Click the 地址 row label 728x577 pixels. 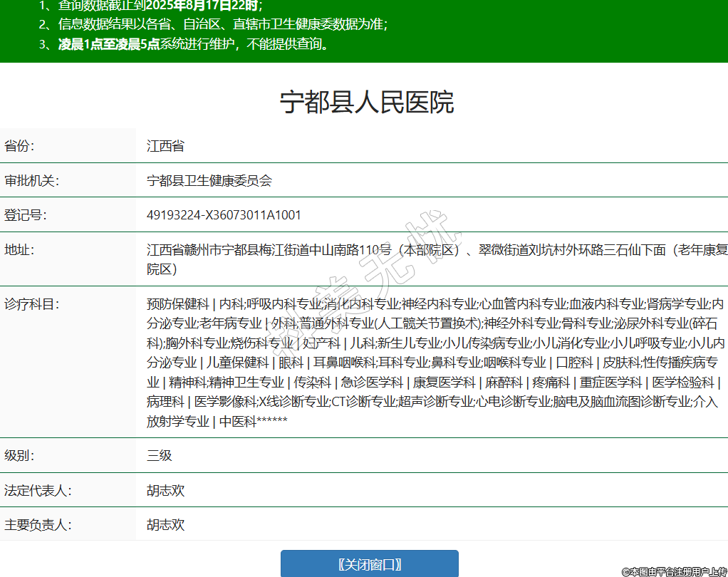[x=19, y=249]
